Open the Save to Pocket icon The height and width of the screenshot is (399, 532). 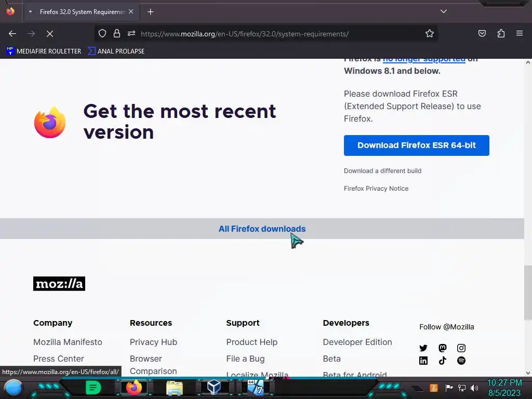482,34
